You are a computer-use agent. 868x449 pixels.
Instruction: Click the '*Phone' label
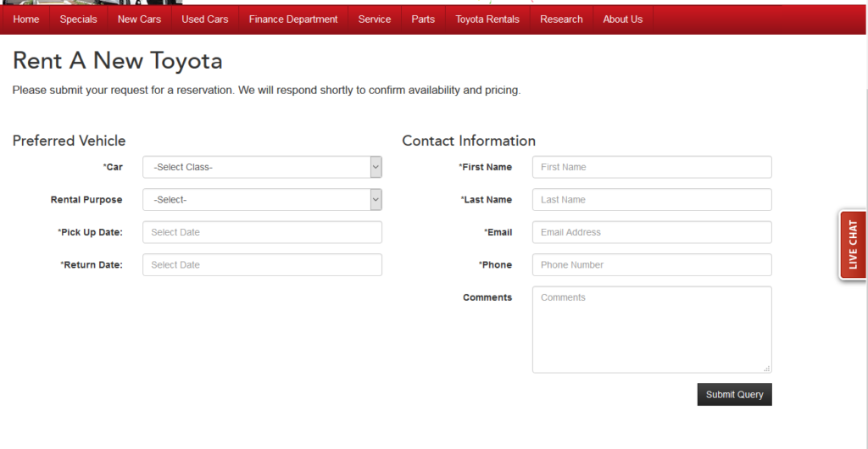495,265
